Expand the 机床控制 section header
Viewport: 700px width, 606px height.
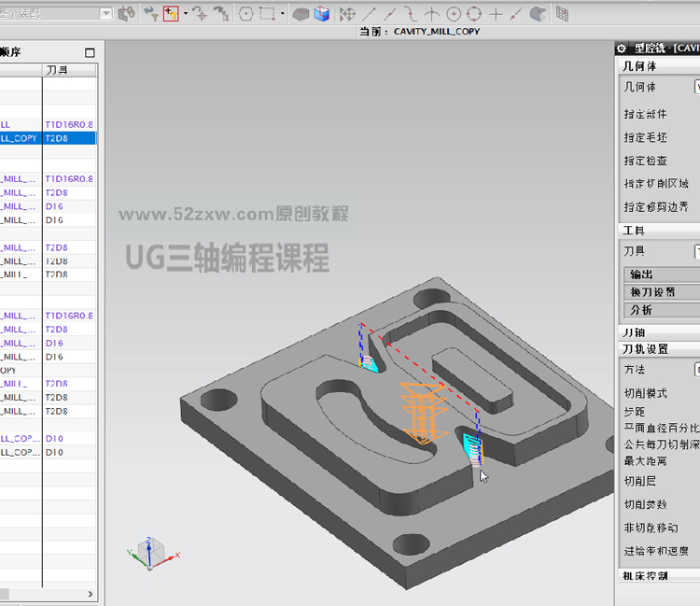click(x=659, y=575)
